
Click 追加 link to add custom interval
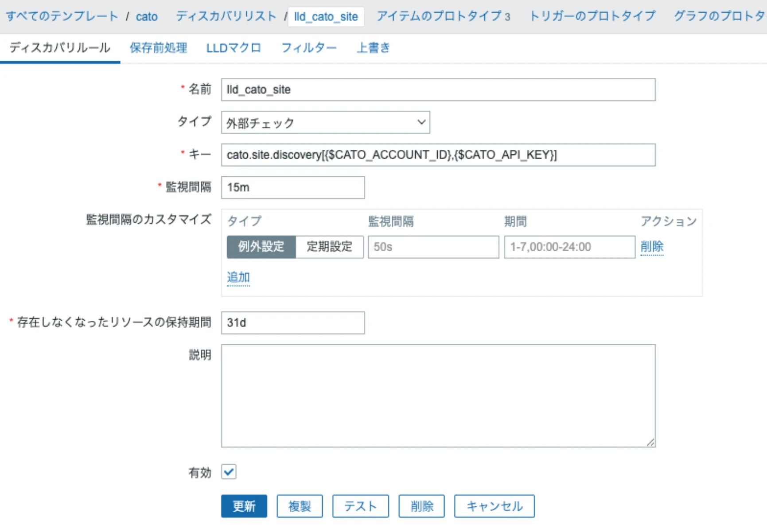238,277
